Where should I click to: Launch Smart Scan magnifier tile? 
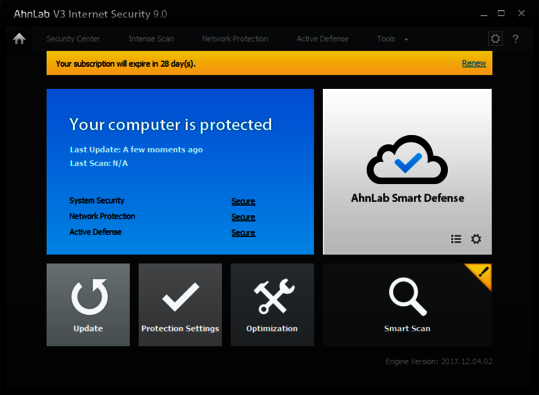point(407,305)
